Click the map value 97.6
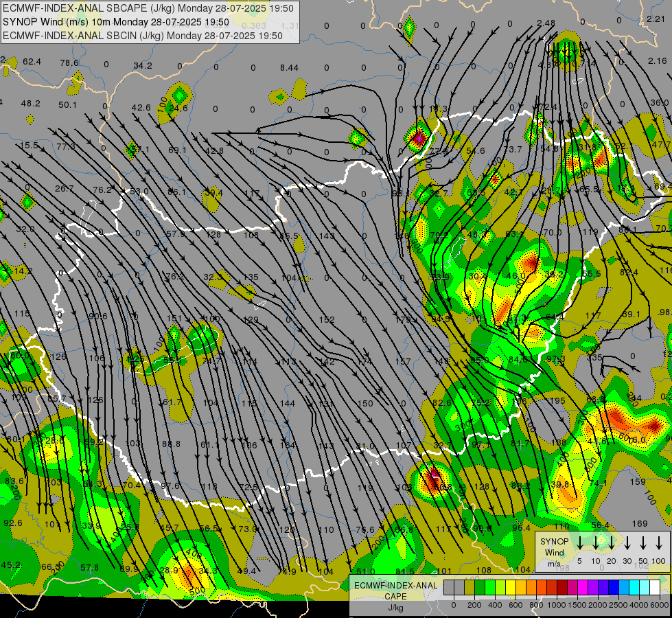 (170, 486)
